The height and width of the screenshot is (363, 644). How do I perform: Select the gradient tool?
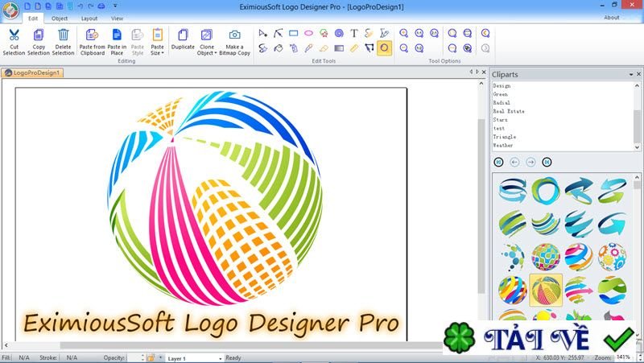tap(339, 48)
